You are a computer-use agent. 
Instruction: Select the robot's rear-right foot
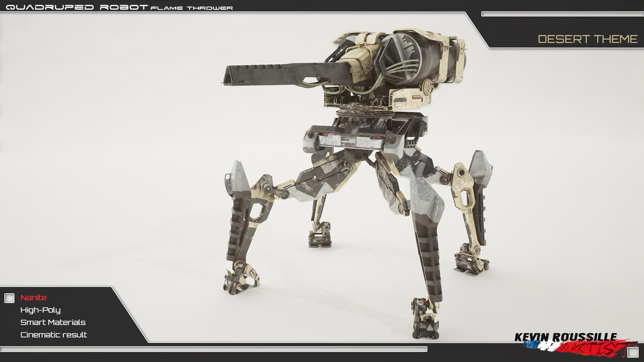coord(470,261)
